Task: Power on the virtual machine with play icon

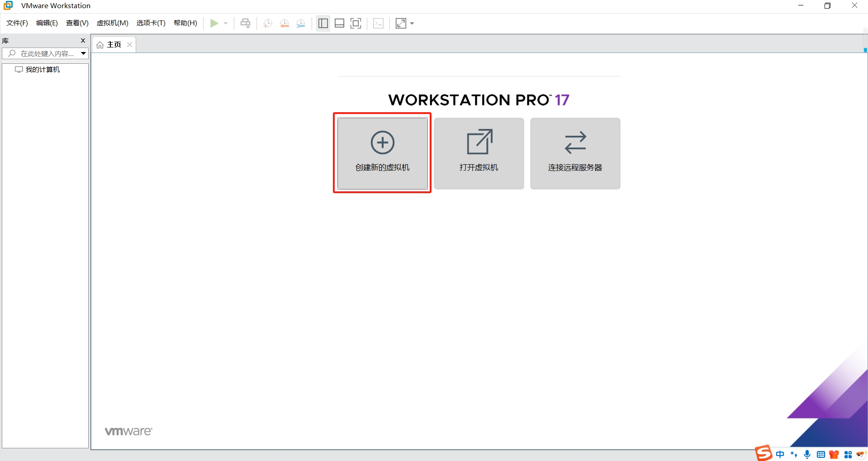Action: pyautogui.click(x=214, y=23)
